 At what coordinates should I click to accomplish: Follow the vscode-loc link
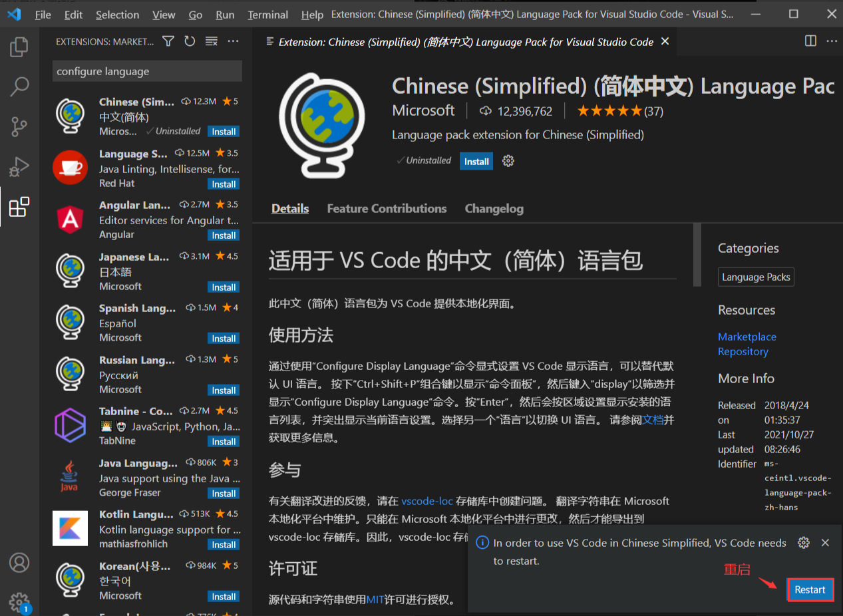point(427,501)
